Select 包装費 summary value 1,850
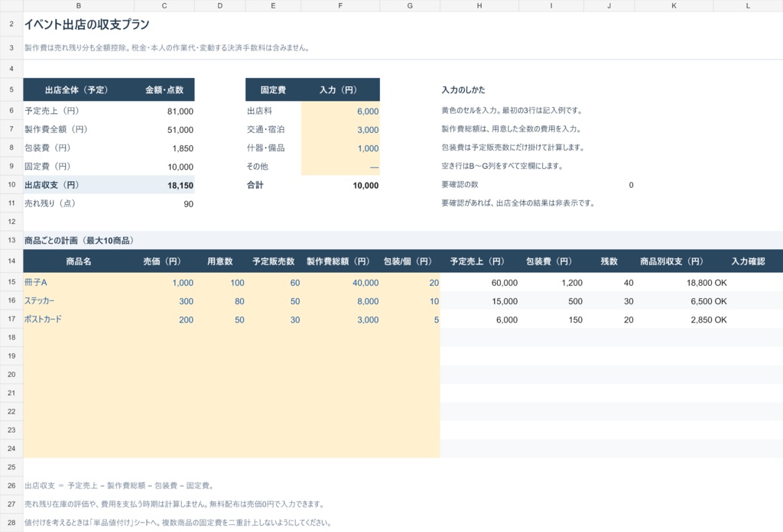The height and width of the screenshot is (532, 783). (164, 148)
